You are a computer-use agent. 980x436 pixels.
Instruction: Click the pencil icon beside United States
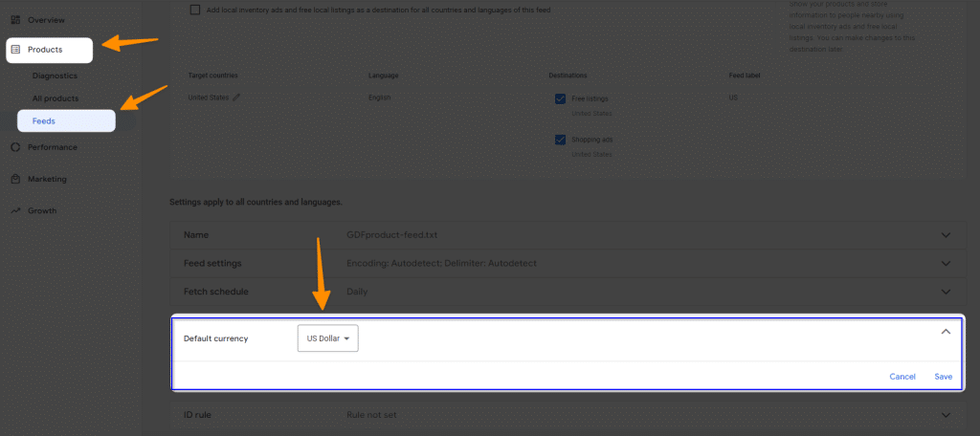coord(236,98)
